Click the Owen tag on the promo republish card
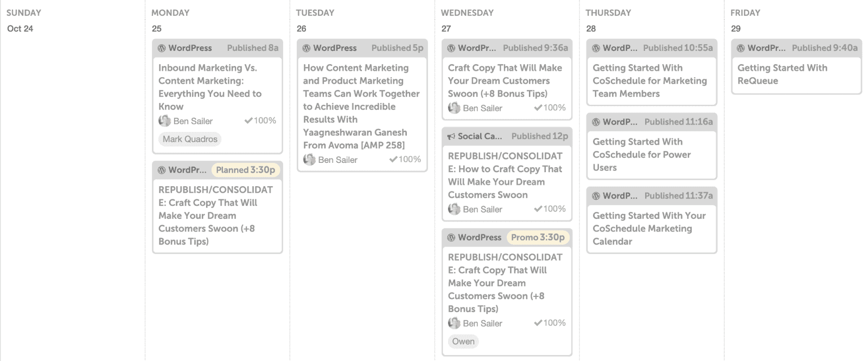Viewport: 868px width, 361px height. point(463,341)
